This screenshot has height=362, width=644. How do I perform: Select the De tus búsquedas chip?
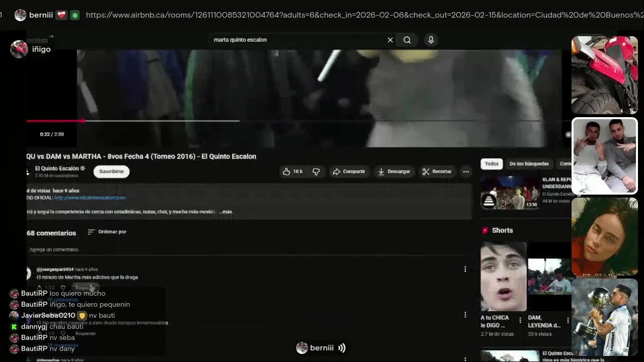pyautogui.click(x=529, y=164)
